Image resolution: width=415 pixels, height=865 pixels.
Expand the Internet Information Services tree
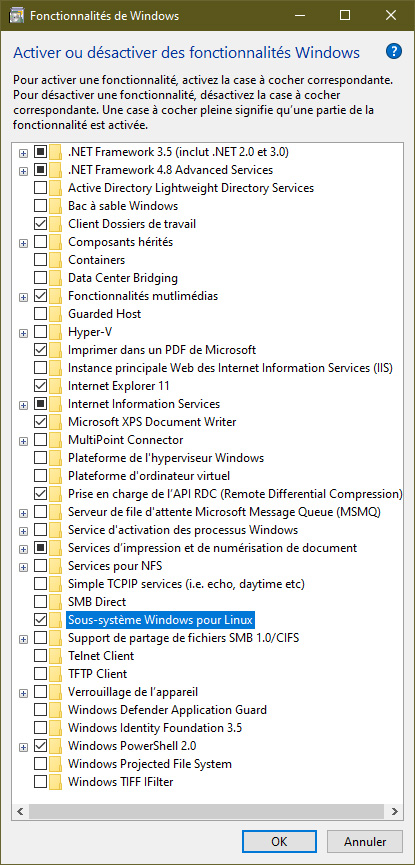23,404
